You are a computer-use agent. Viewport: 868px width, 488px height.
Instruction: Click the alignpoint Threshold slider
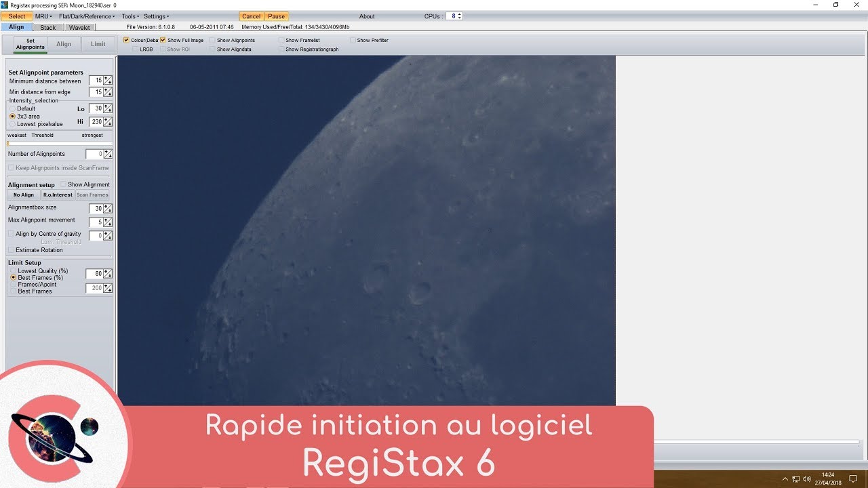coord(60,144)
